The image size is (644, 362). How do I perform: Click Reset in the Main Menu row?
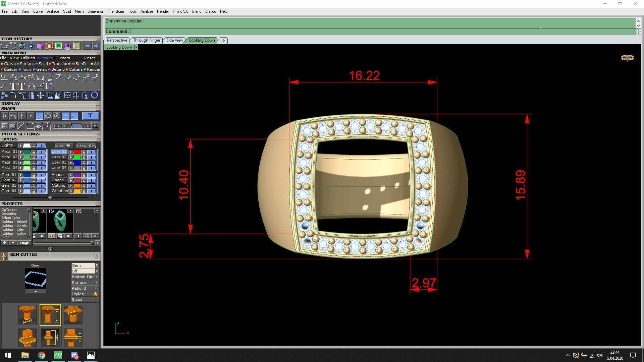click(x=90, y=58)
